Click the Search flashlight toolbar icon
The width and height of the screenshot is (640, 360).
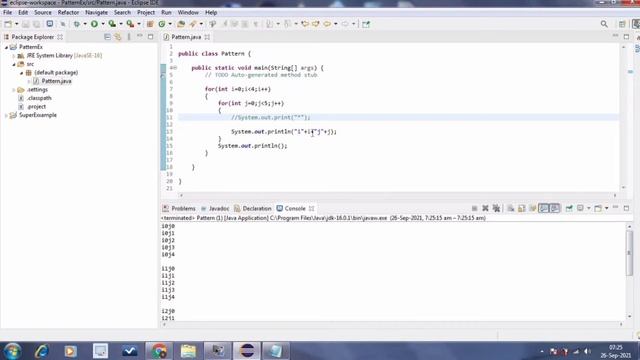[193, 24]
